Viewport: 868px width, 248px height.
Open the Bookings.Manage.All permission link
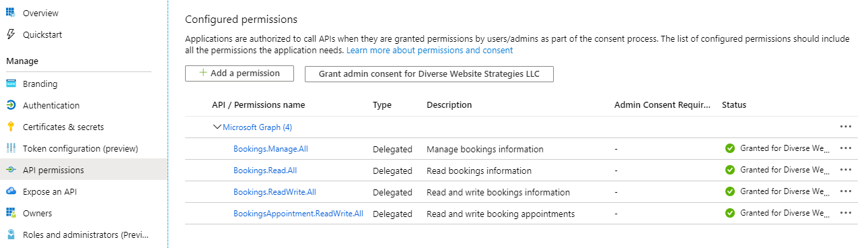pyautogui.click(x=270, y=148)
